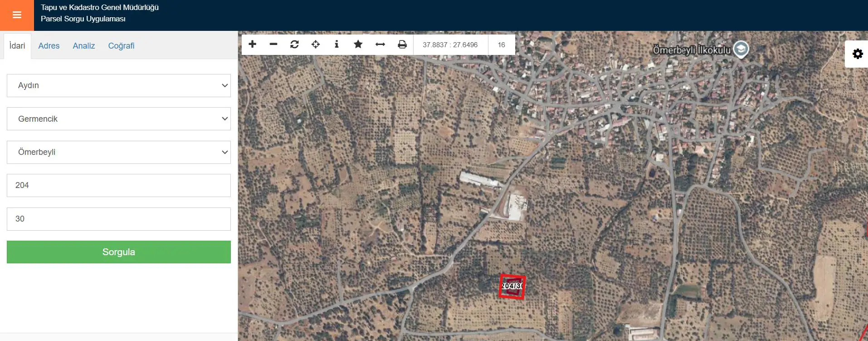Open the Germencik district dropdown
The image size is (868, 341).
(x=119, y=119)
